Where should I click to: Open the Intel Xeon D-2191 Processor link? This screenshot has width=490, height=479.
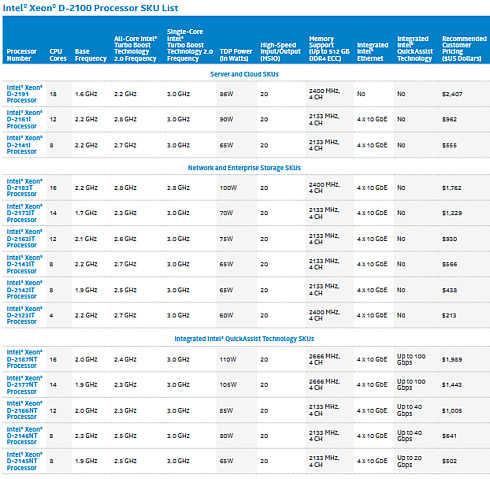(x=25, y=94)
